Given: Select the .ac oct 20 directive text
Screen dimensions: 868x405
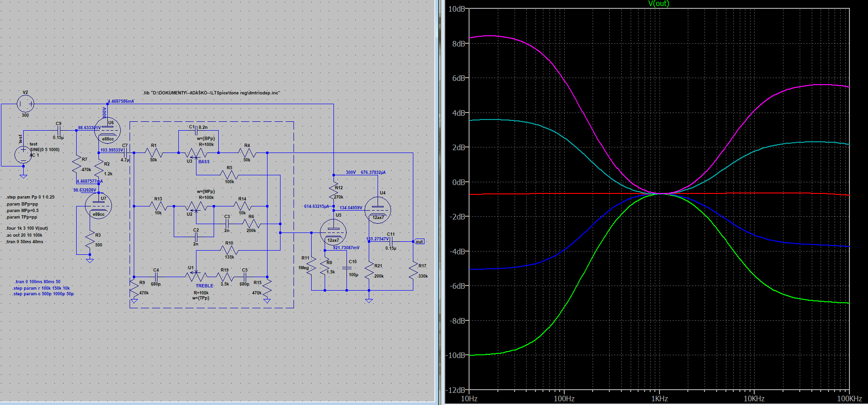Looking at the screenshot, I should tap(24, 235).
